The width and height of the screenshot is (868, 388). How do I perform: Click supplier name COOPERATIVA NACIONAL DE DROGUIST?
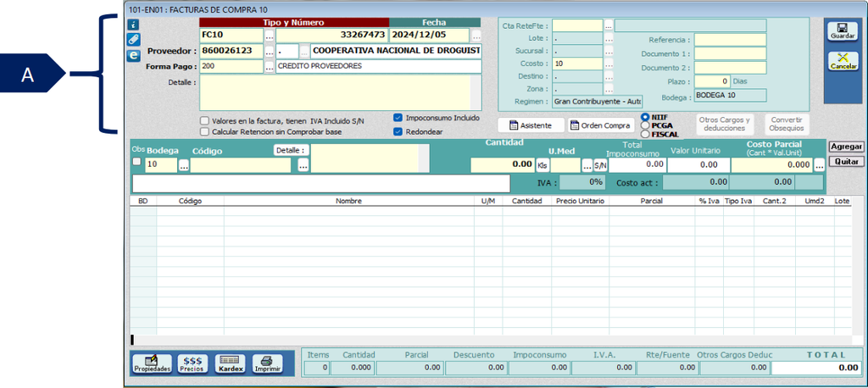(x=397, y=51)
